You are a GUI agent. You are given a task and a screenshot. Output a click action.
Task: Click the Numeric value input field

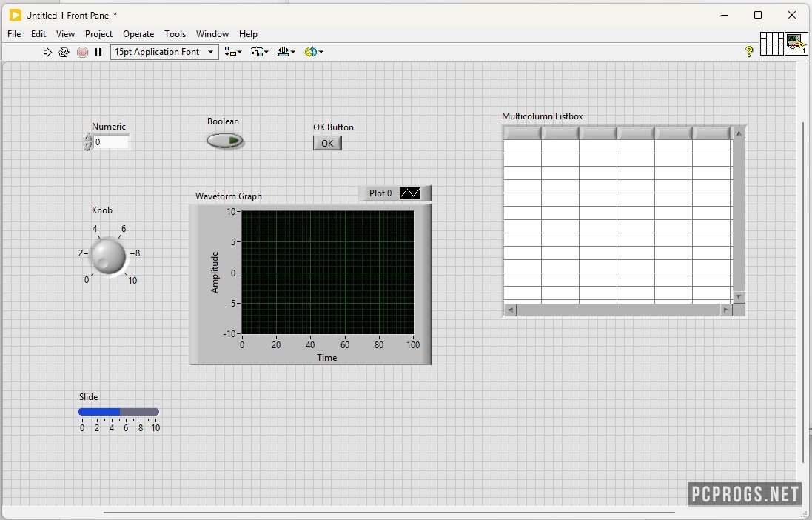[x=111, y=142]
